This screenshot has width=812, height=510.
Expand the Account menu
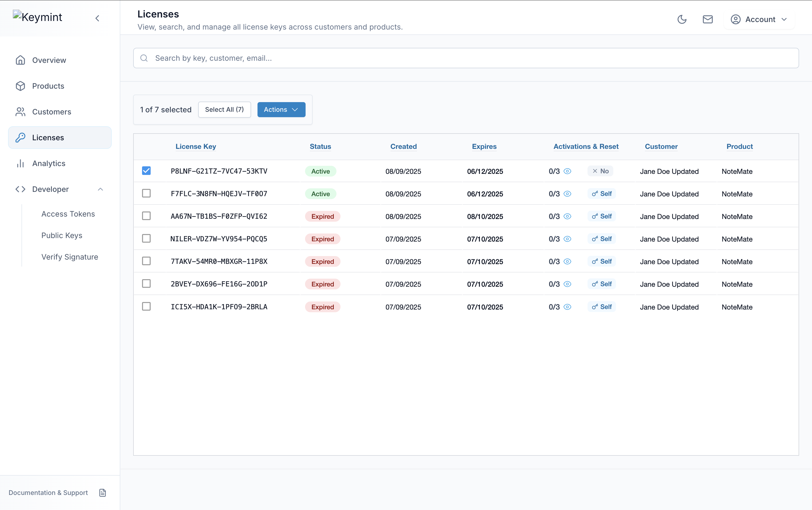759,19
